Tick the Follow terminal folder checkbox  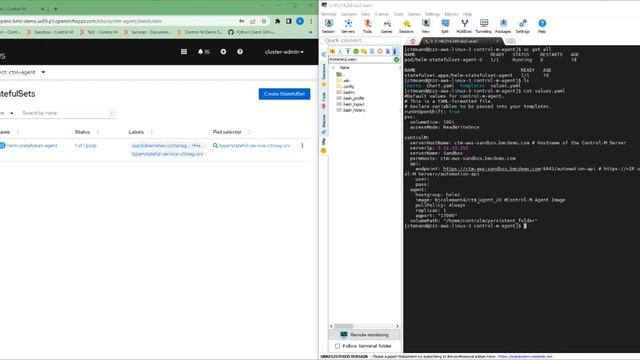coord(338,346)
